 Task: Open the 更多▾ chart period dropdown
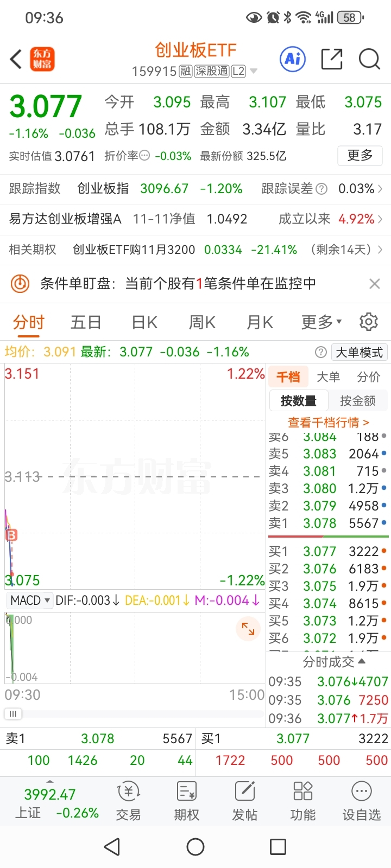(321, 322)
